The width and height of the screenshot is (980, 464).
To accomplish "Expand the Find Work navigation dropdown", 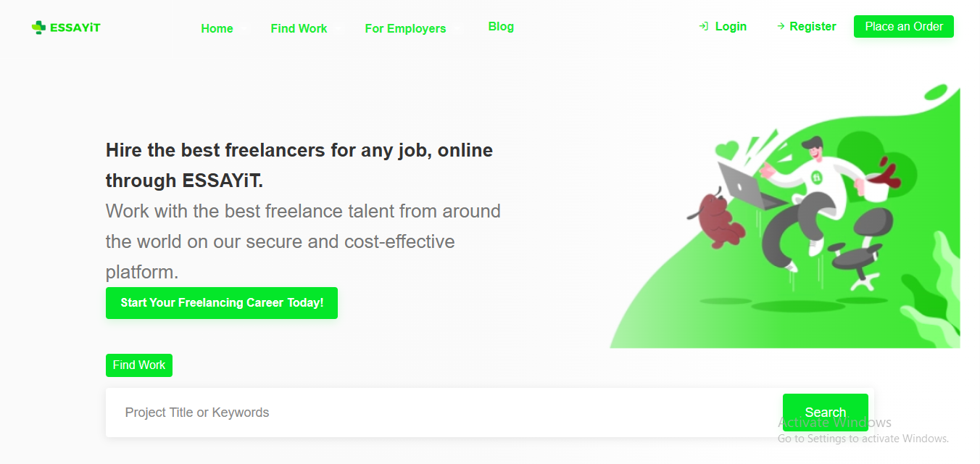I will pos(299,29).
